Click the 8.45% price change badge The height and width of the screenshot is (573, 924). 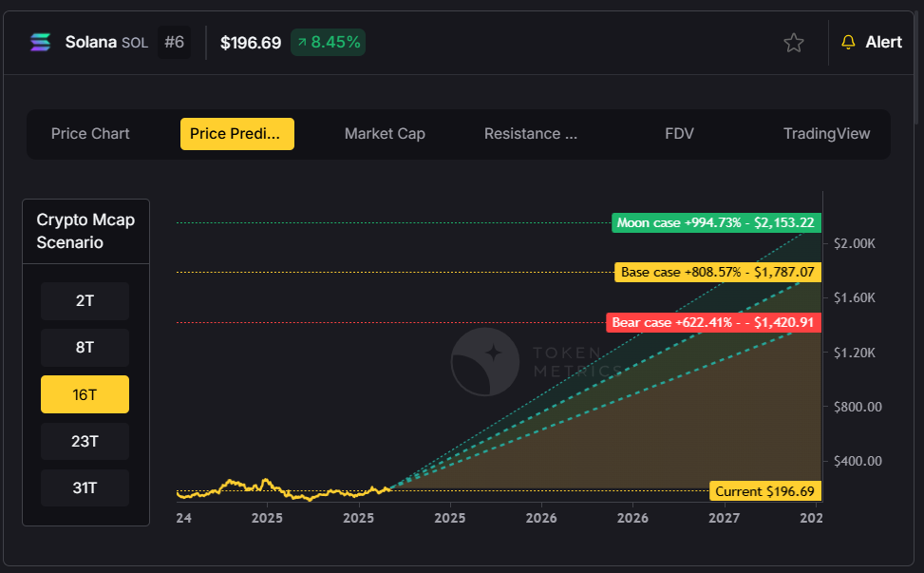(x=328, y=43)
